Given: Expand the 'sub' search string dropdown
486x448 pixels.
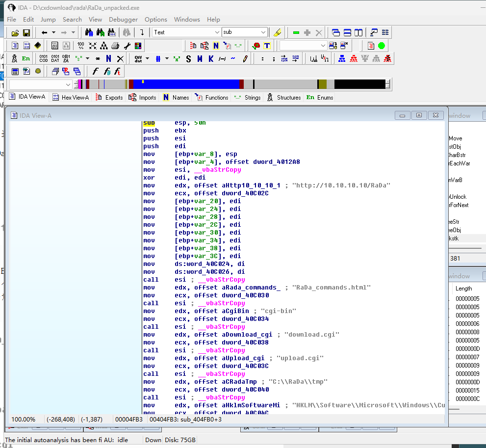Looking at the screenshot, I should 263,32.
